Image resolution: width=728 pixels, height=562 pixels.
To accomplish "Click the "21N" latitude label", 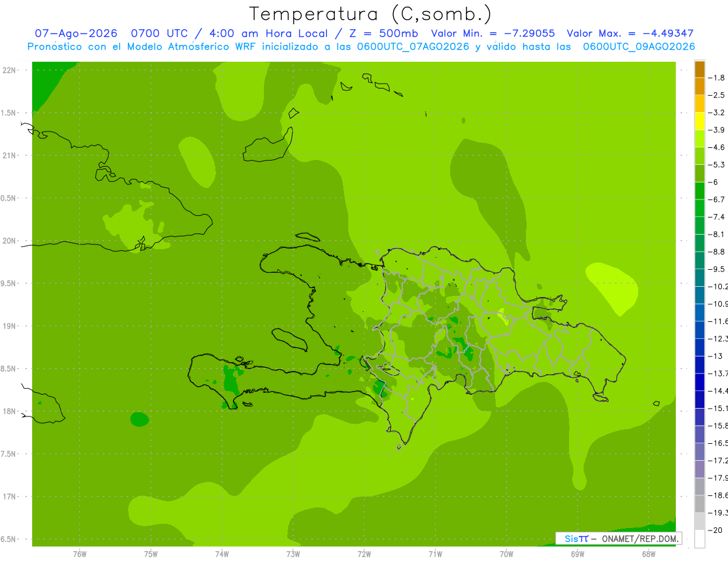I will click(10, 156).
